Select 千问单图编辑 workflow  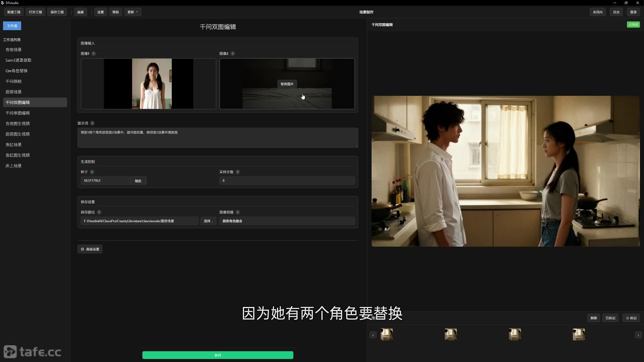(17, 113)
